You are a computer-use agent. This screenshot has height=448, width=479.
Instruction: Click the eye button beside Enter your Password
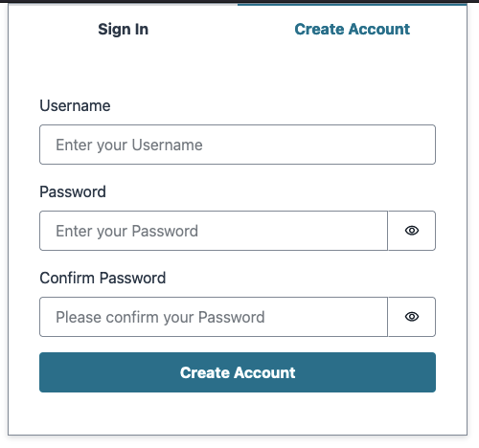pos(412,231)
